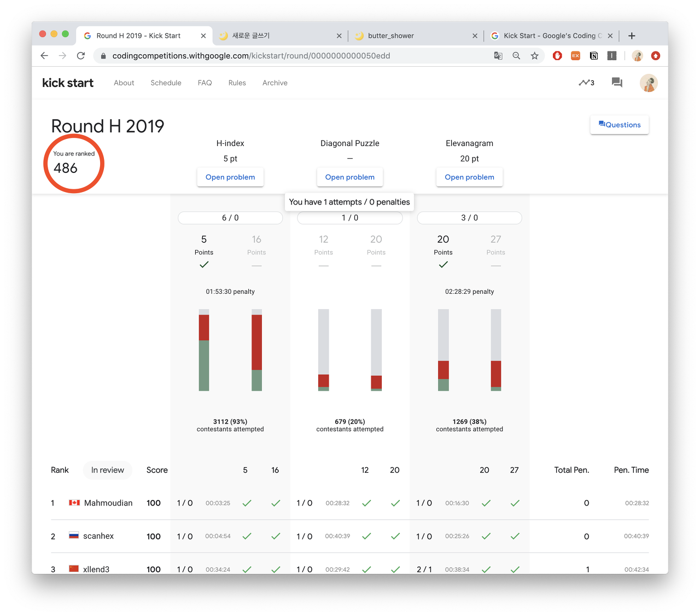The height and width of the screenshot is (616, 700).
Task: Click the red update arrow icon in toolbar
Action: pos(656,56)
